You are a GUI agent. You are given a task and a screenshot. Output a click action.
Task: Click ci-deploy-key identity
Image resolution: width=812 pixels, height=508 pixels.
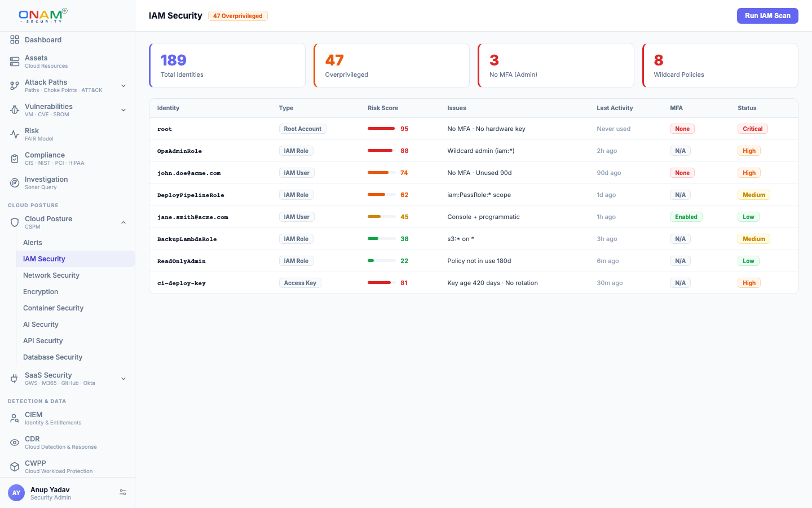(x=182, y=283)
